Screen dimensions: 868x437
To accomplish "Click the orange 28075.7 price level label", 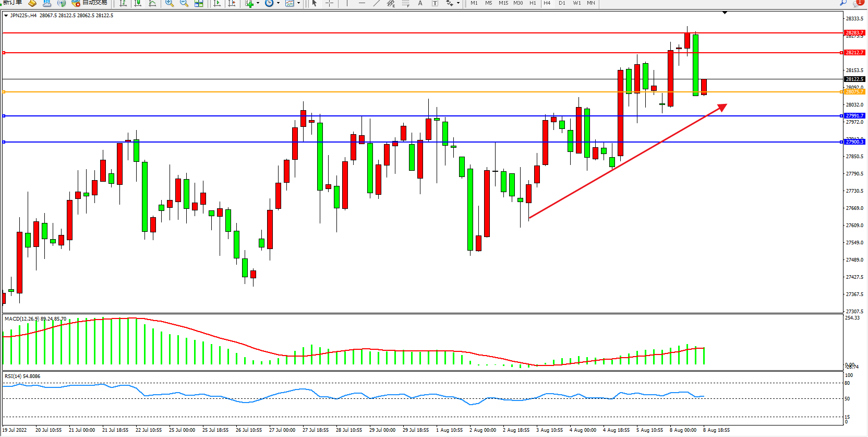I will coord(854,92).
